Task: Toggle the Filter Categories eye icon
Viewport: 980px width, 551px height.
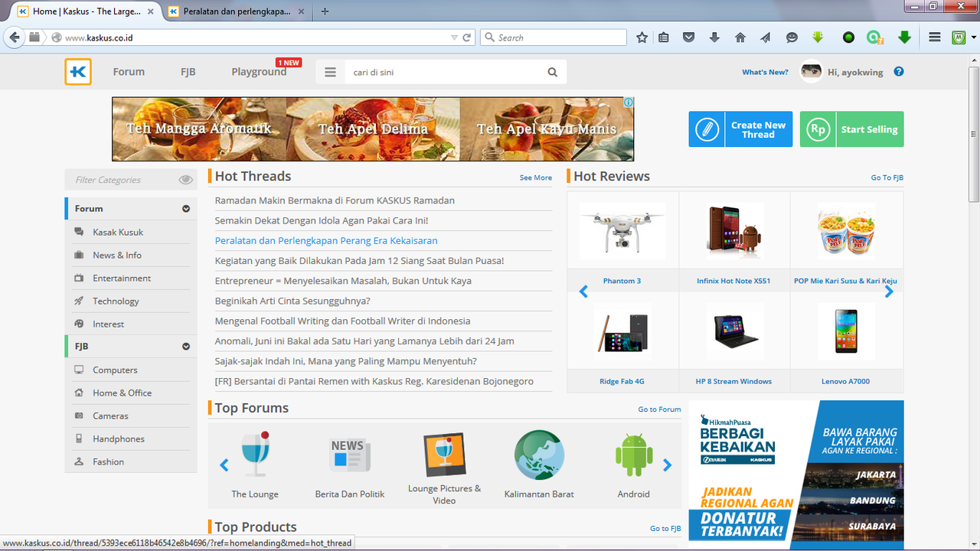Action: point(185,180)
